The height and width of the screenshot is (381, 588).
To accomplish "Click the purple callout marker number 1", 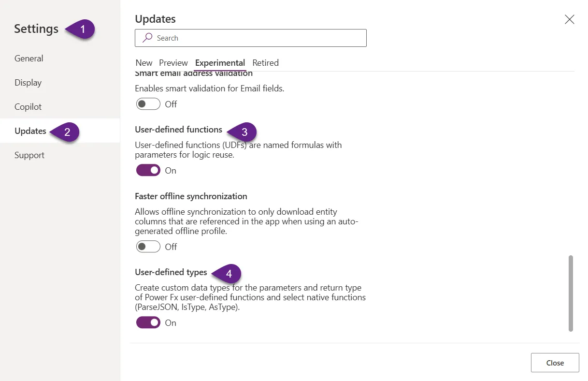I will 80,29.
